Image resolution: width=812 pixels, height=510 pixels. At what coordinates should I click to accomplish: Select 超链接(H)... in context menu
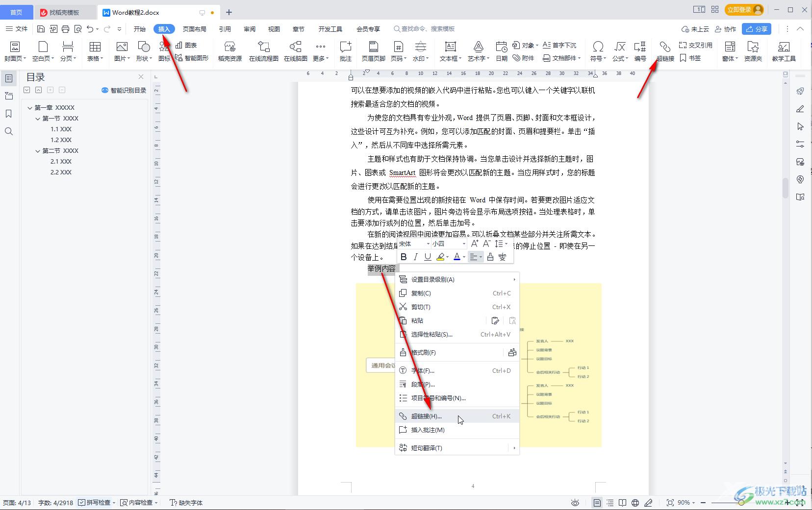[x=457, y=416]
